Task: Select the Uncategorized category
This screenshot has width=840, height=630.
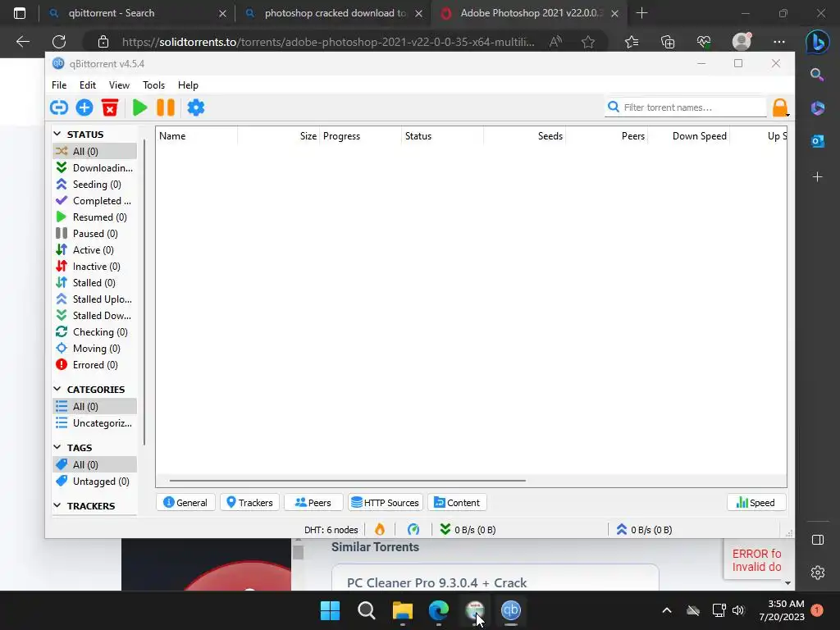Action: tap(94, 423)
